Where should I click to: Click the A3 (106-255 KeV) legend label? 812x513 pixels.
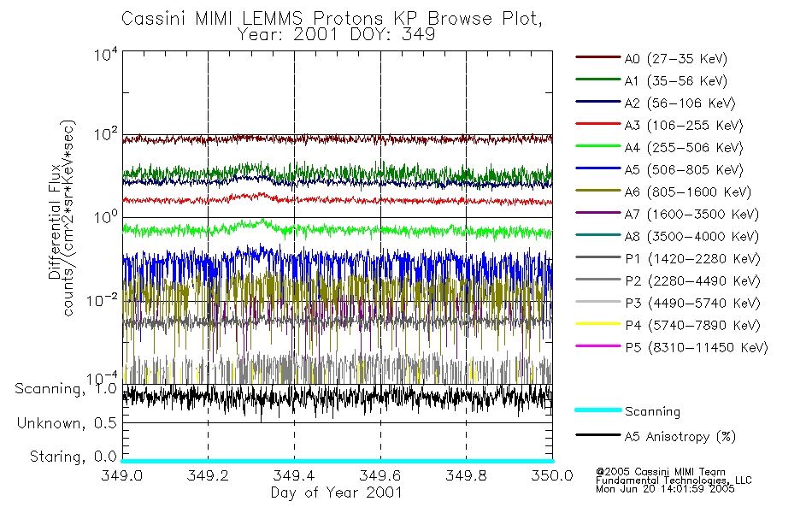(684, 126)
